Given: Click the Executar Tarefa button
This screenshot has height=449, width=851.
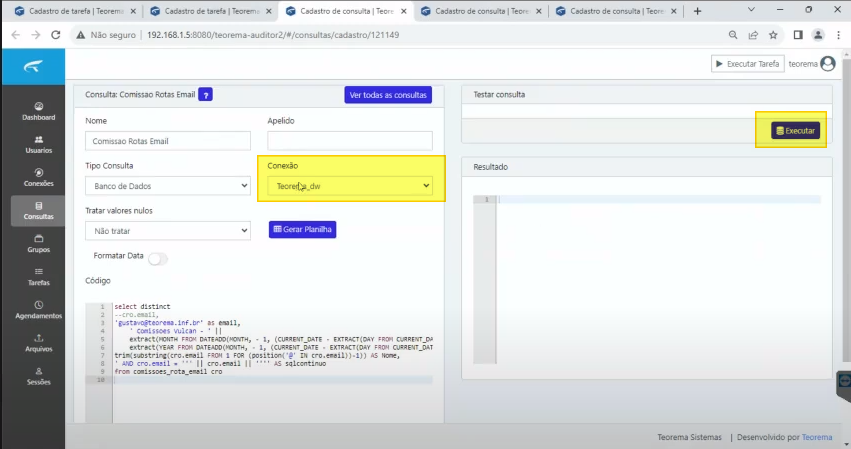Looking at the screenshot, I should pos(747,64).
